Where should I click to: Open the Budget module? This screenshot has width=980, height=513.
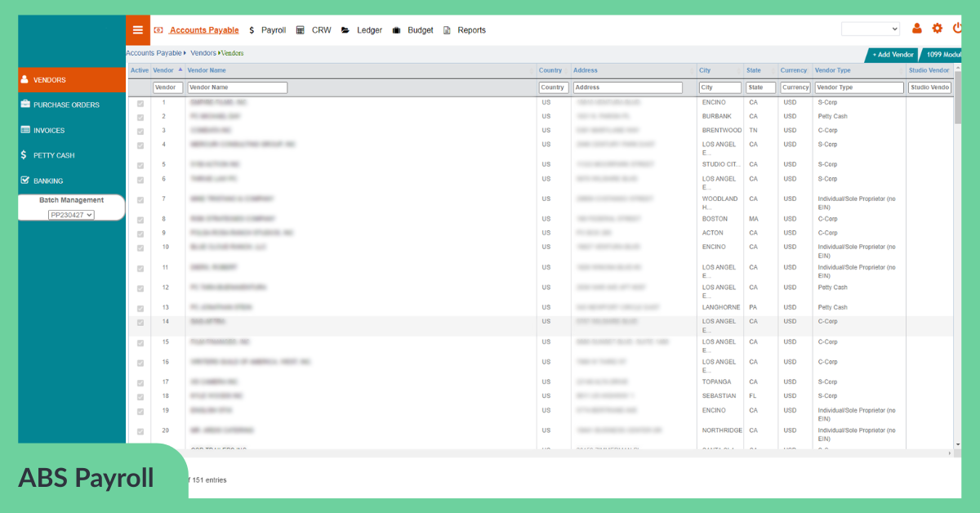tap(412, 30)
